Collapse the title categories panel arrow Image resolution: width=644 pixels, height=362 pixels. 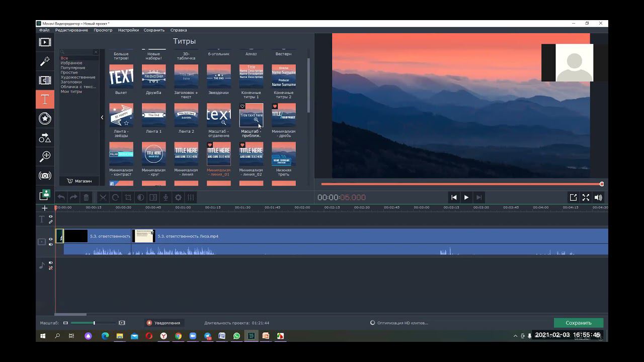102,118
